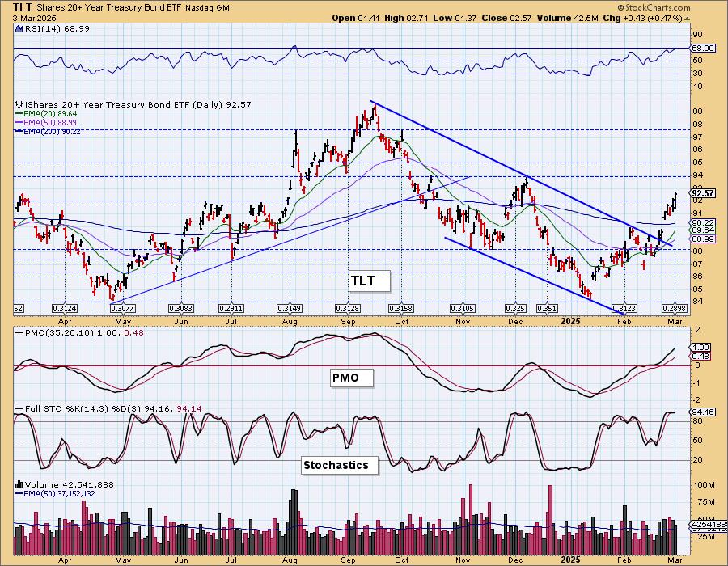Viewport: 728px width, 566px height.
Task: Click the purple EMA(50) price legend swatch
Action: point(19,122)
